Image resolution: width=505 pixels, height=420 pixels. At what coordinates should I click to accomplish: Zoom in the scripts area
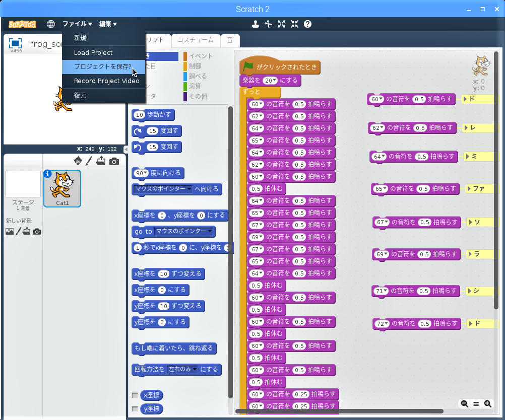pos(488,403)
